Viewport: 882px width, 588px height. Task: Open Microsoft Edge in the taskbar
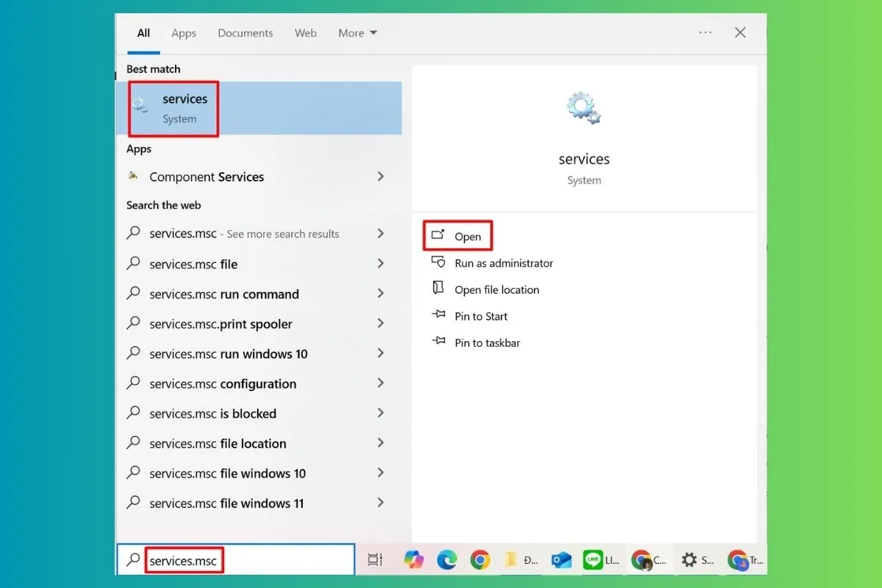tap(447, 560)
